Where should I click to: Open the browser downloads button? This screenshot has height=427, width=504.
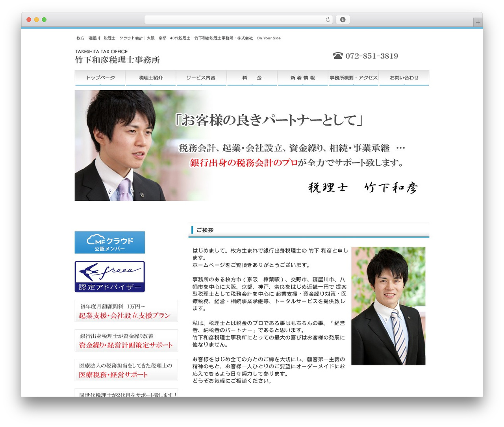click(343, 20)
